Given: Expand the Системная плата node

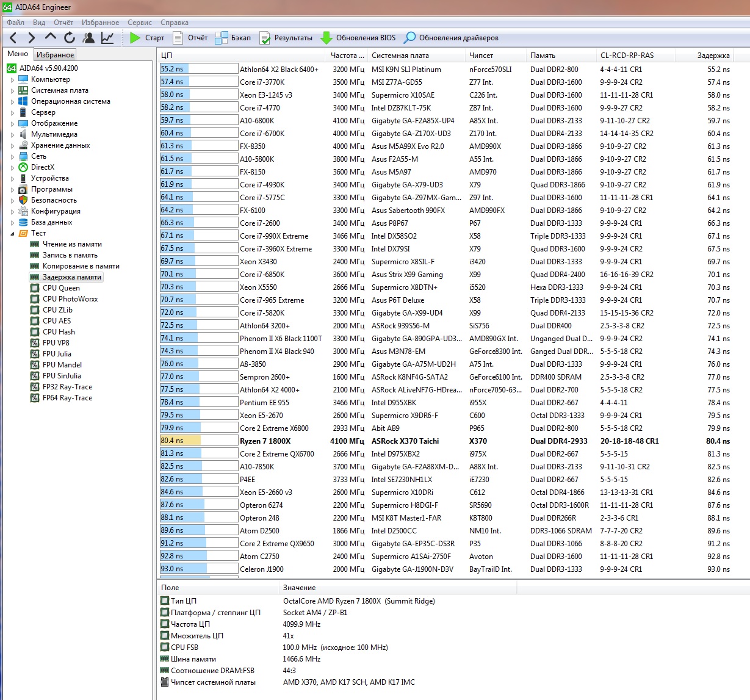Looking at the screenshot, I should 12,90.
